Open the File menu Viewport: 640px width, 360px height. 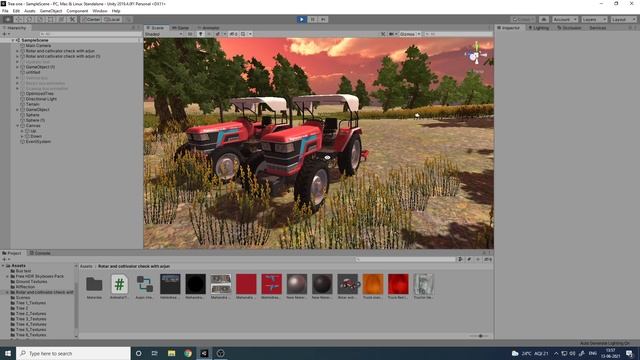(x=5, y=11)
